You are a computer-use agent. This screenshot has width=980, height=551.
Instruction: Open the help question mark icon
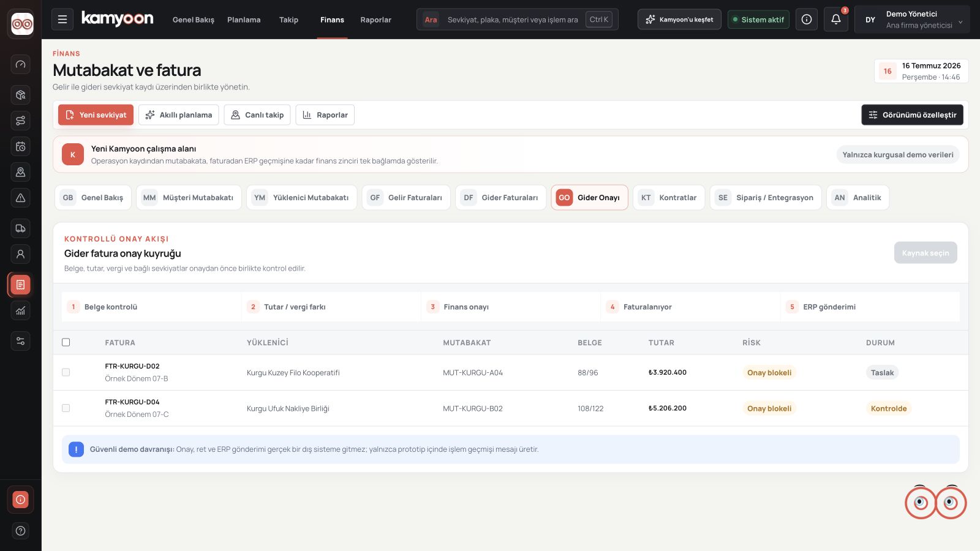(x=20, y=531)
